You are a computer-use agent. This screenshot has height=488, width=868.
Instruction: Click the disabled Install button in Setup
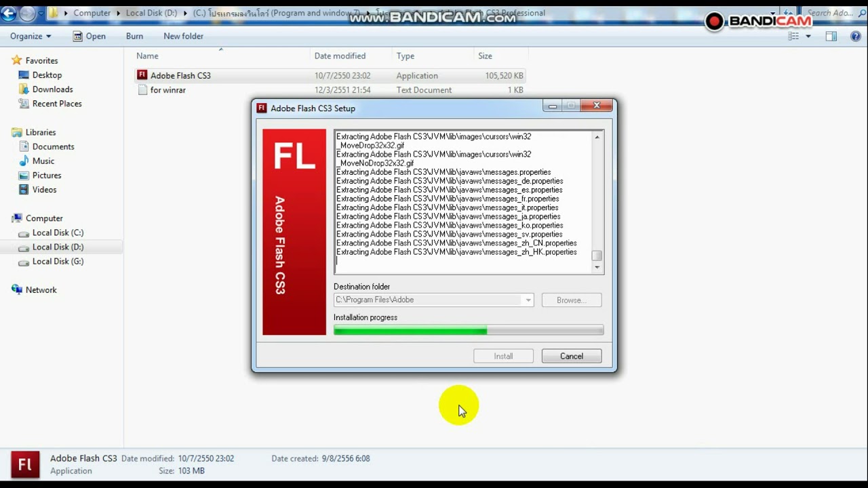503,356
